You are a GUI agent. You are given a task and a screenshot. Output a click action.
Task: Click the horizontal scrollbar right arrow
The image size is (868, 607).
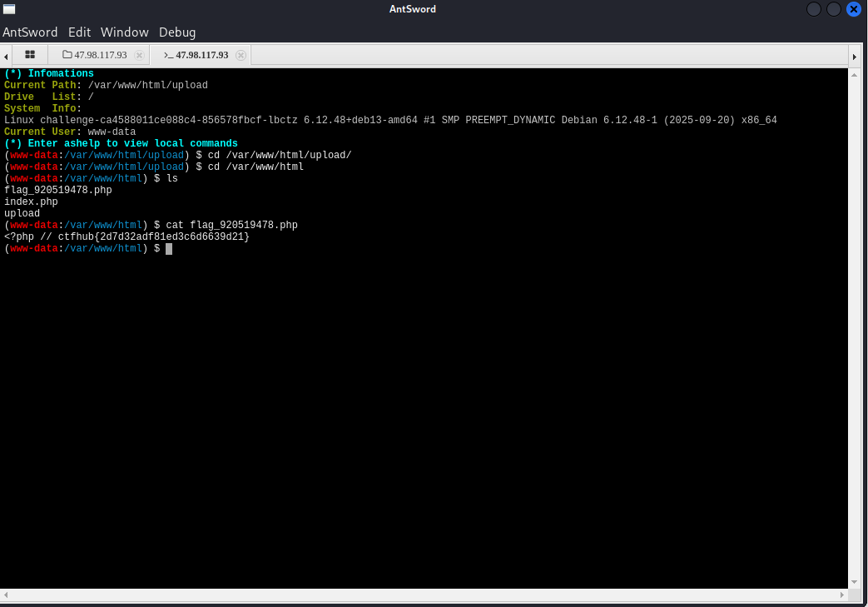click(842, 595)
